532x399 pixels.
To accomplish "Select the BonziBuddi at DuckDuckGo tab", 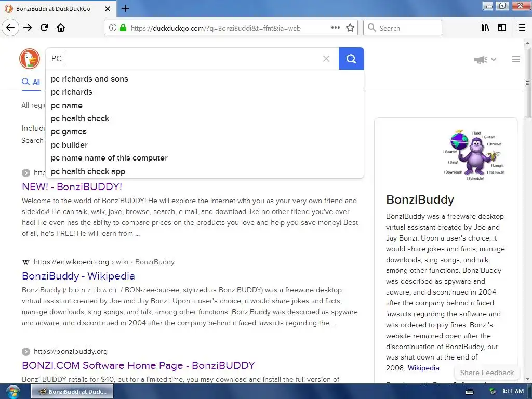I will click(x=58, y=9).
